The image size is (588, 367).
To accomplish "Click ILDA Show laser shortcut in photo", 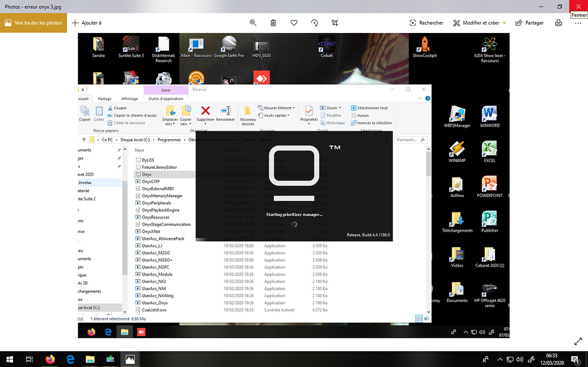I will (489, 49).
